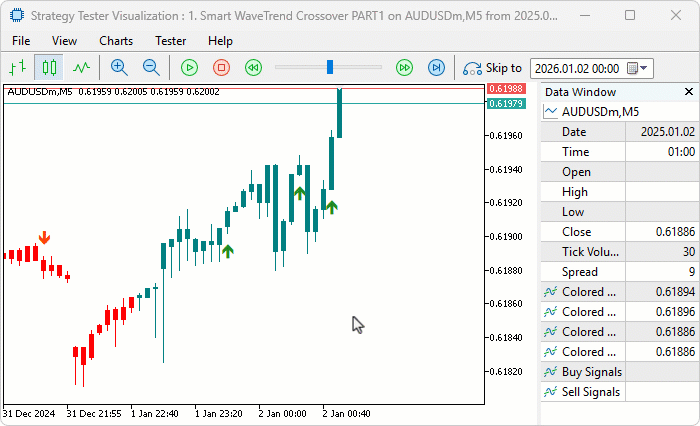Click the Low row label
The image size is (700, 426).
[x=573, y=212]
